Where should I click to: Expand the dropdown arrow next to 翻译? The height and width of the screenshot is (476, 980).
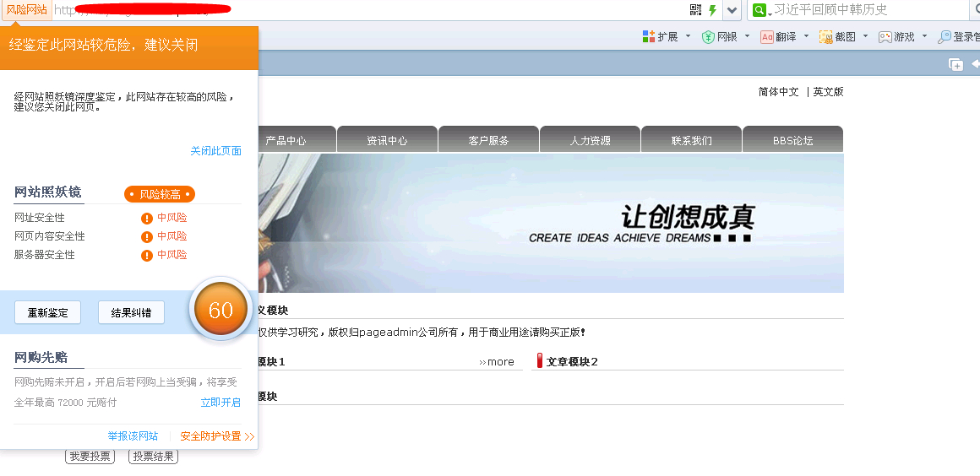(806, 36)
